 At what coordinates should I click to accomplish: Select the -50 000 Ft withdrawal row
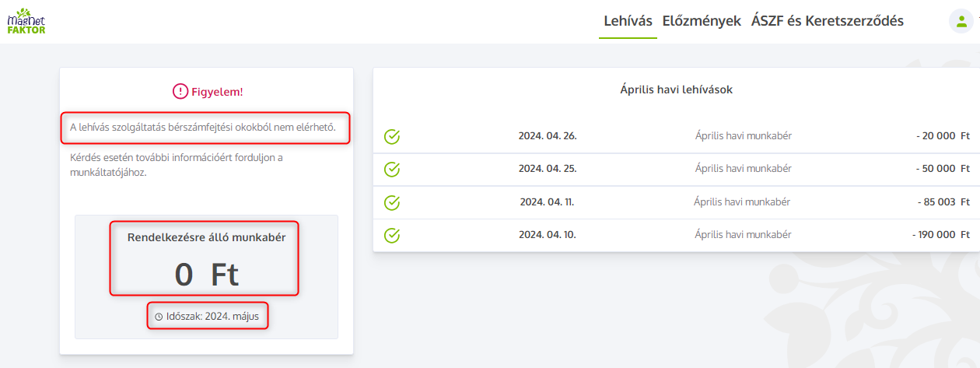(675, 169)
